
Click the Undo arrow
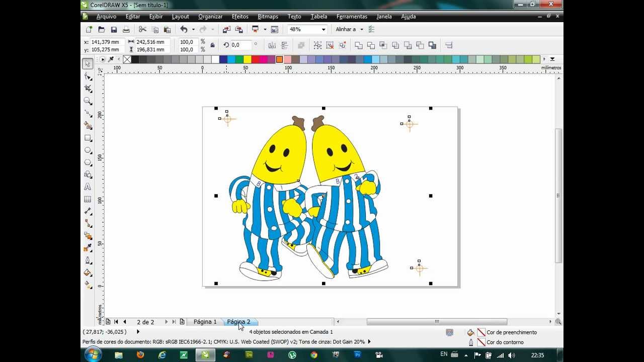point(184,29)
